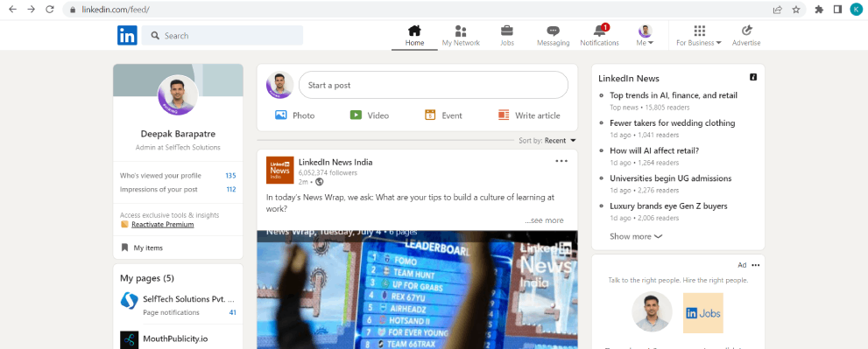Click Reactivate Premium link
This screenshot has width=868, height=349.
[163, 225]
